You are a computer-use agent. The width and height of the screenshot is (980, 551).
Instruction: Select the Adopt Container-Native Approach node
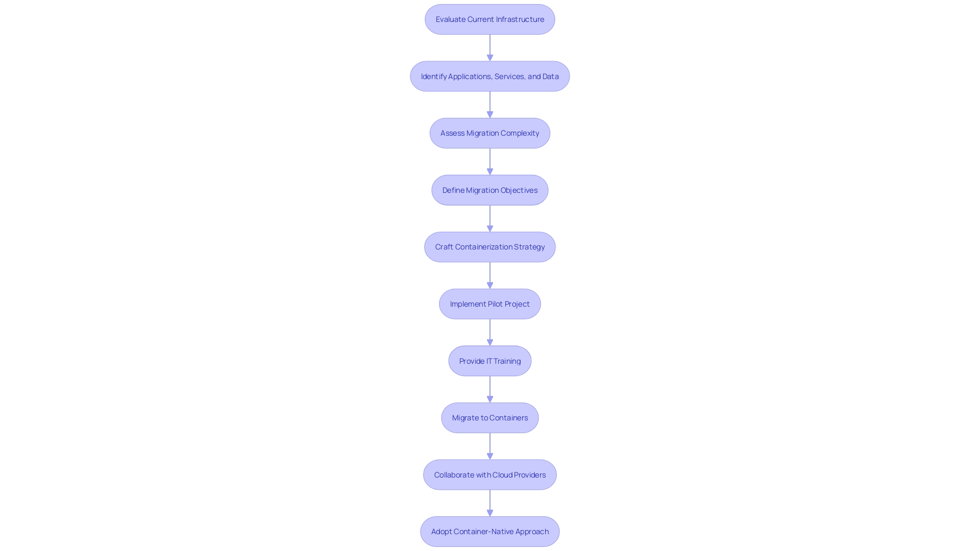click(x=490, y=532)
